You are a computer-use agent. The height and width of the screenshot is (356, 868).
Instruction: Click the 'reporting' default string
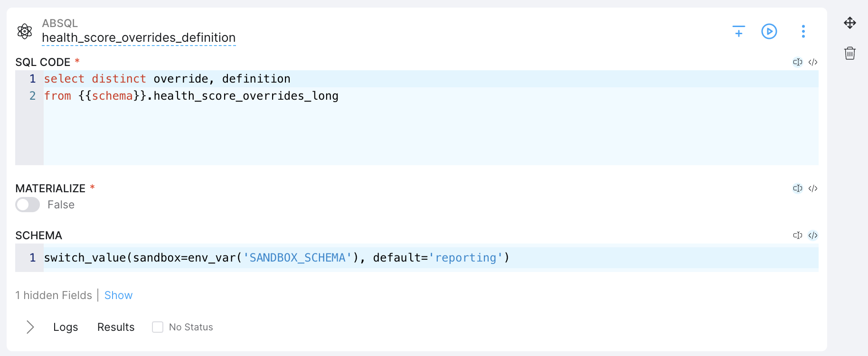466,258
